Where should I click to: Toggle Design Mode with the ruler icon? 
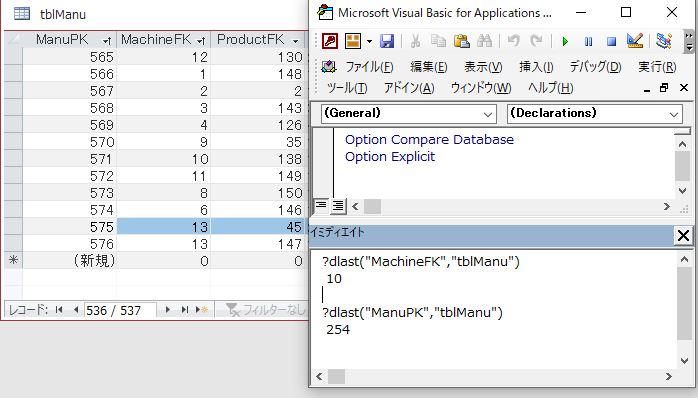[635, 41]
